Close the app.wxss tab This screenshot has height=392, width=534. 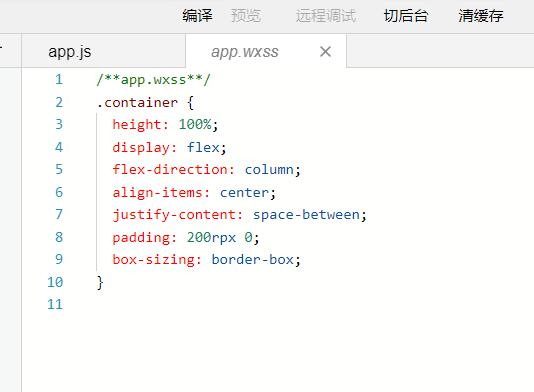[326, 52]
